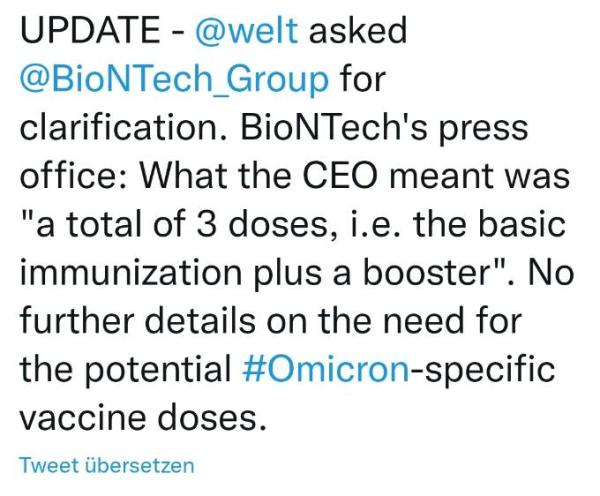Screen dimensions: 600x496
Task: Click the phrase 'further details' in the tweet
Action: tap(138, 321)
